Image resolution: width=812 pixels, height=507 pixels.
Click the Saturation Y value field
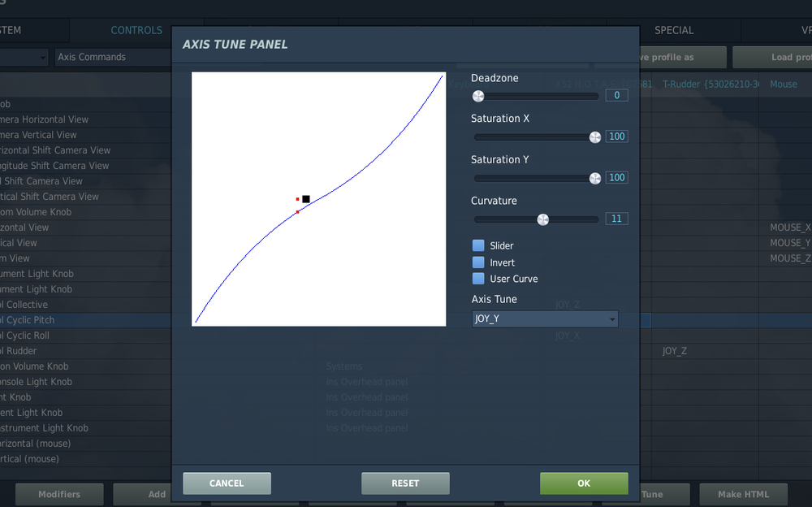(616, 177)
